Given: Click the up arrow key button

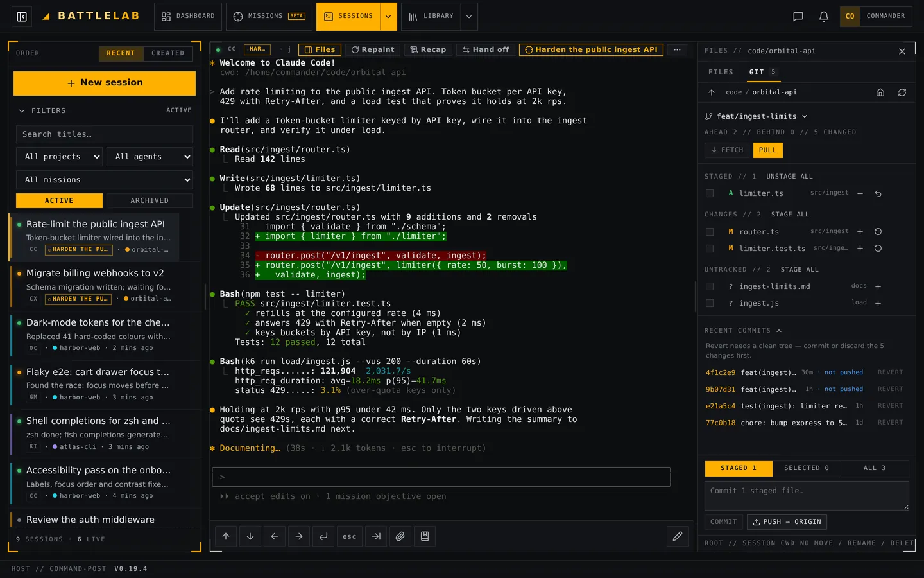Looking at the screenshot, I should (226, 536).
